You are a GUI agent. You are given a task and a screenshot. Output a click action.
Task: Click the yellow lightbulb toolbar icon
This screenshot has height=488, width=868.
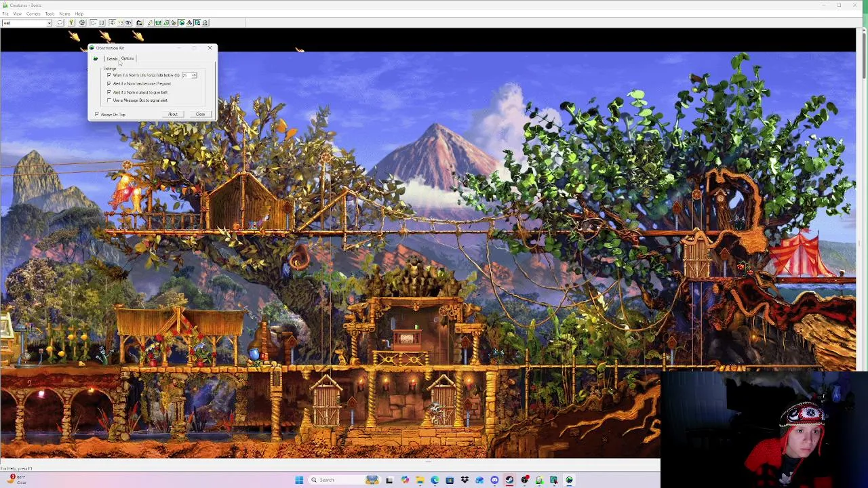pyautogui.click(x=71, y=23)
